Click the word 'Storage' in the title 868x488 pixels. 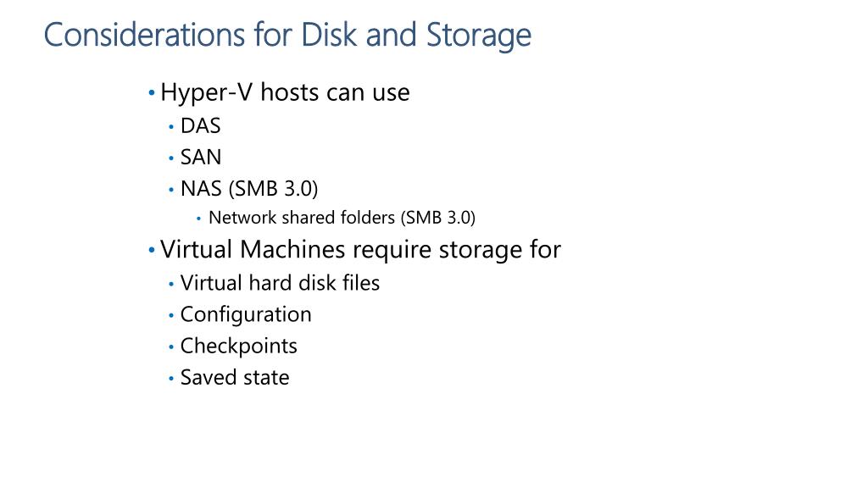click(478, 36)
